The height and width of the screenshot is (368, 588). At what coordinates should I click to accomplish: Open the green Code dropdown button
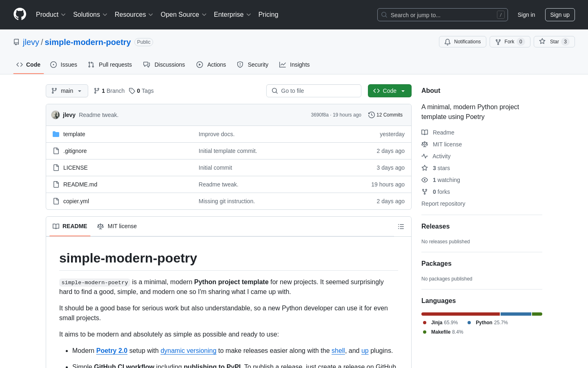pos(390,91)
